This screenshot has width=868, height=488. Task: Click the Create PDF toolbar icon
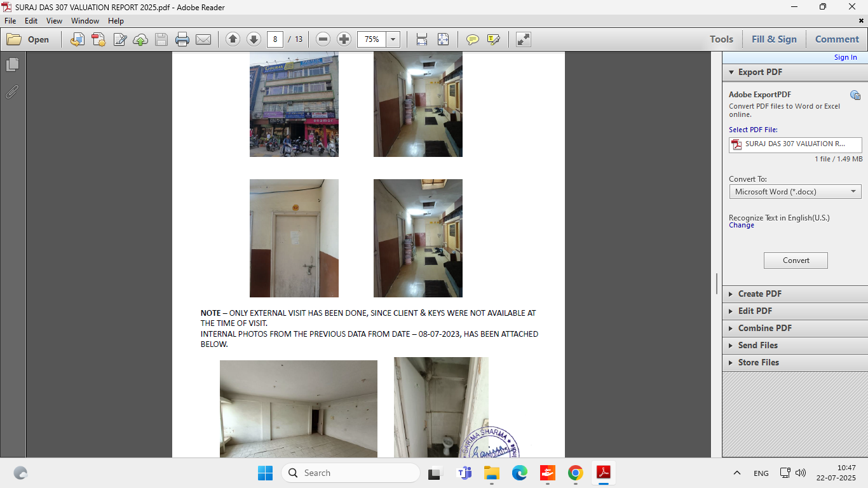(98, 39)
